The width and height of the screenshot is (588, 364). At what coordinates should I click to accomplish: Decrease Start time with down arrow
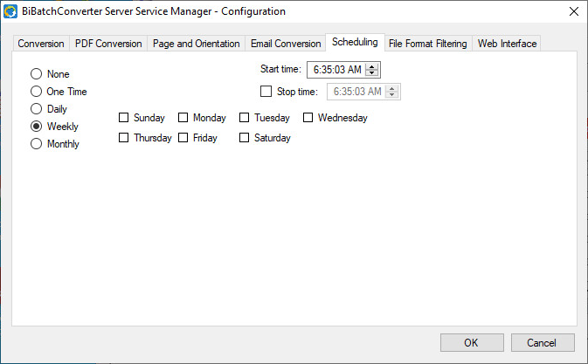(371, 74)
